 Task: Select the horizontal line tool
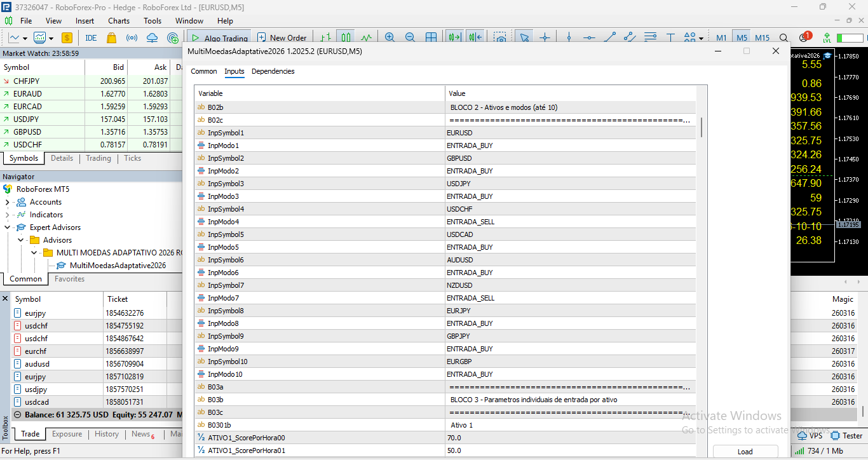[589, 38]
